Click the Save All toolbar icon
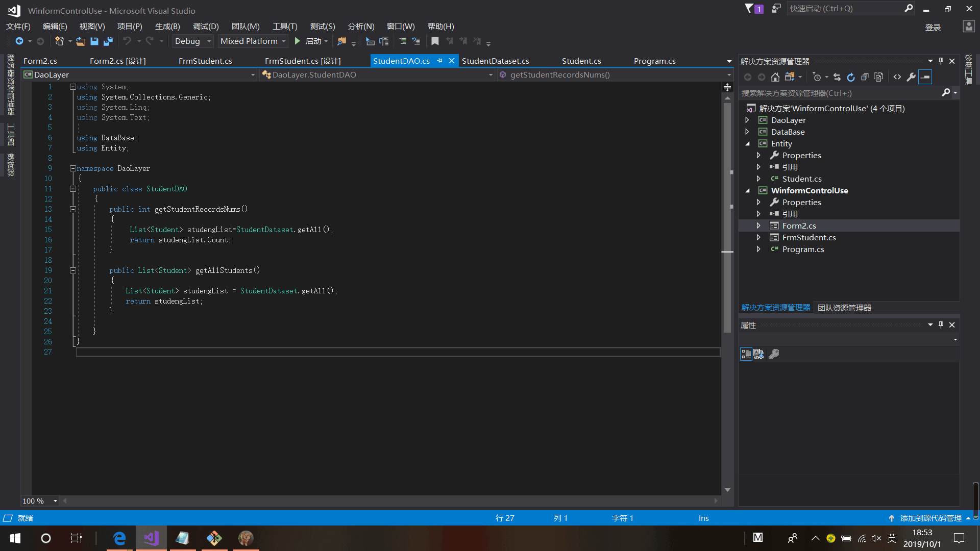The image size is (980, 551). (108, 41)
